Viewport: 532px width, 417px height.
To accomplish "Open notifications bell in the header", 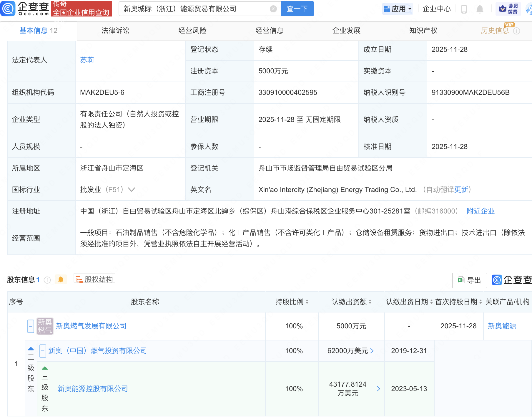I will (480, 9).
